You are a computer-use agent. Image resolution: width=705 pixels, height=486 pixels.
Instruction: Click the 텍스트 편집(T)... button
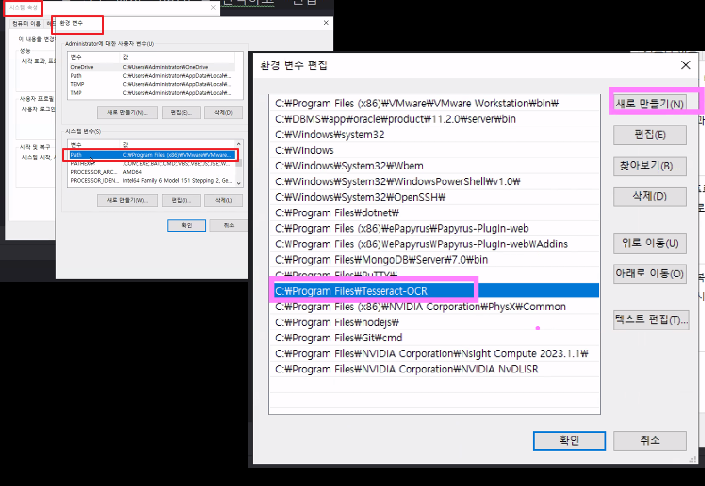[x=651, y=320]
